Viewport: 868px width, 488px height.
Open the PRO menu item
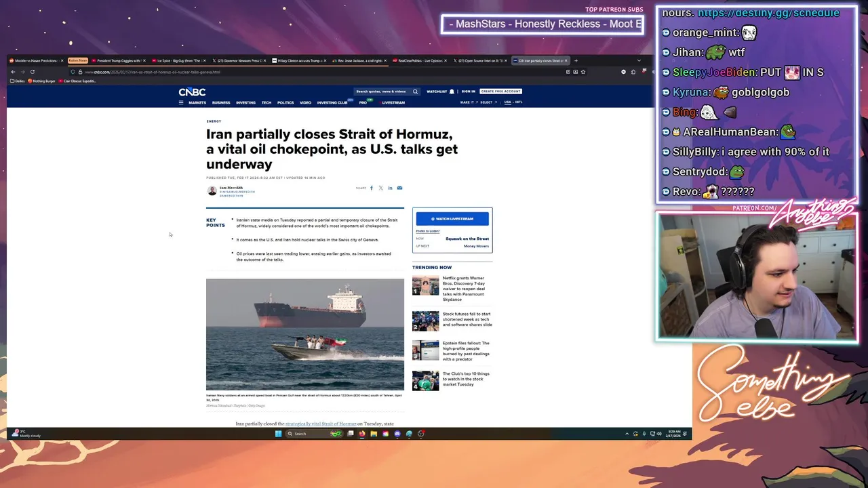pos(363,102)
